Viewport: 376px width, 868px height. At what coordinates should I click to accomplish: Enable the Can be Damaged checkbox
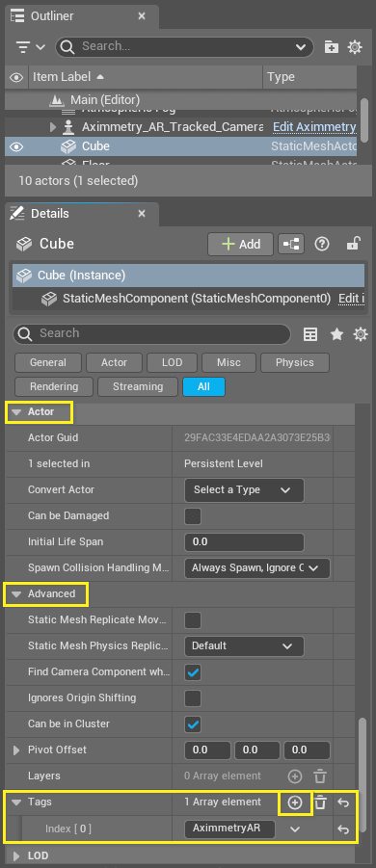coord(193,516)
